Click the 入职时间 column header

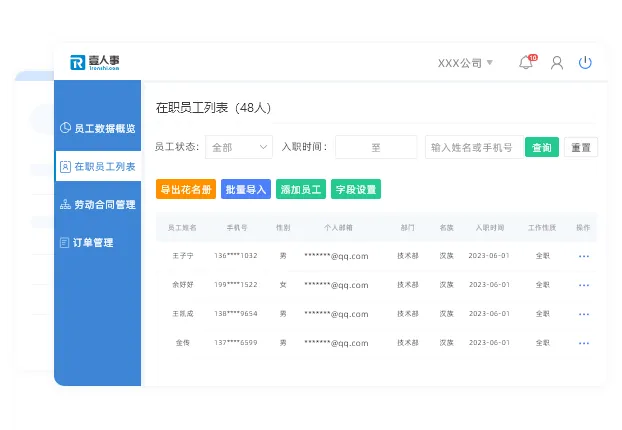[x=490, y=227]
